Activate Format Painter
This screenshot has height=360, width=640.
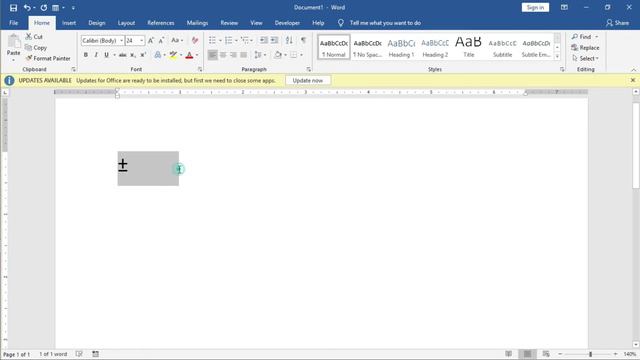coord(48,58)
